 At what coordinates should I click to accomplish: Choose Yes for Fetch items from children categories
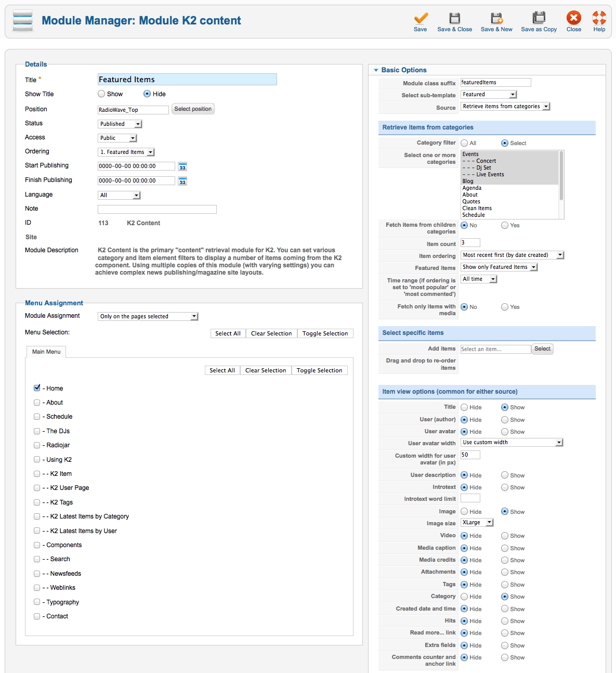(x=505, y=225)
